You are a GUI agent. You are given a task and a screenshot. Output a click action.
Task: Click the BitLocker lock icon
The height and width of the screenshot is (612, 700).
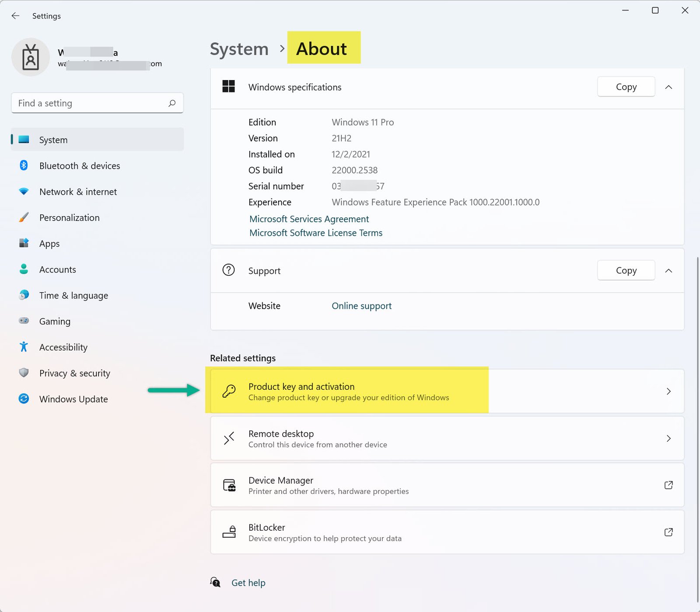click(229, 532)
